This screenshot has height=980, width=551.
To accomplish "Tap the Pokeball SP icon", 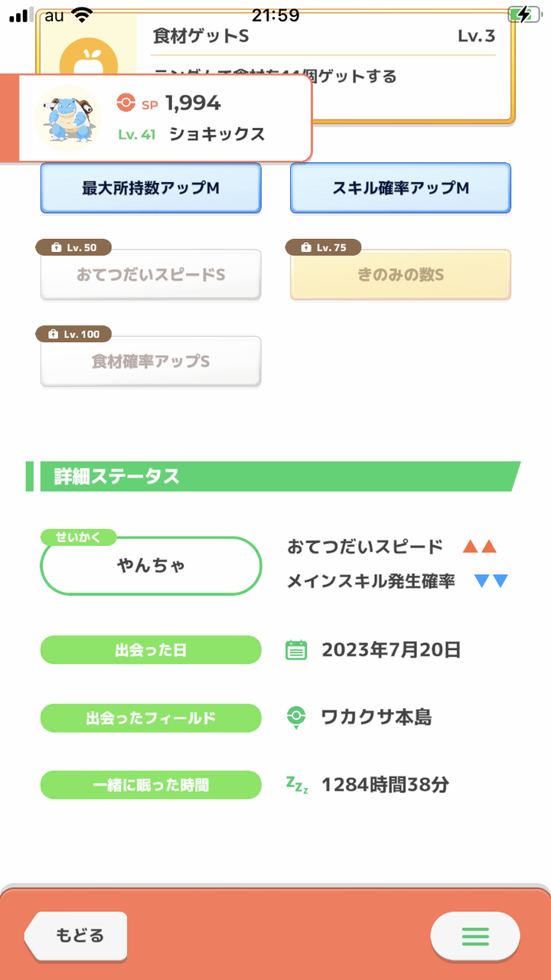I will (x=126, y=103).
